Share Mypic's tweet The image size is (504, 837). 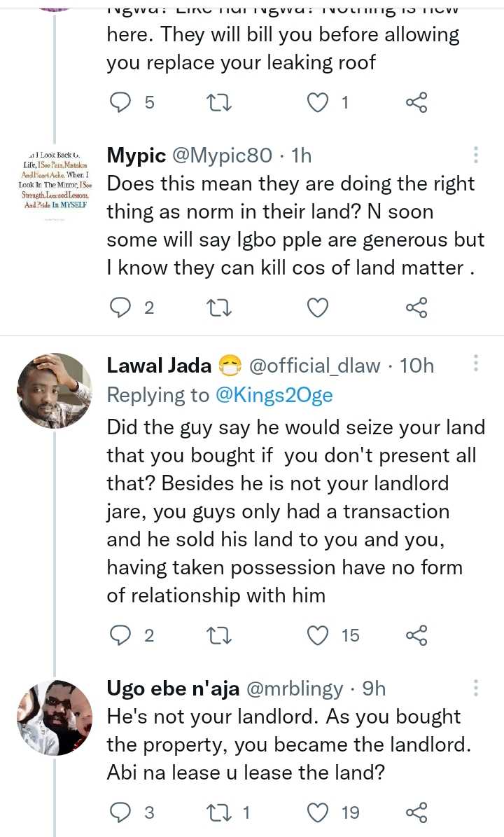[416, 307]
